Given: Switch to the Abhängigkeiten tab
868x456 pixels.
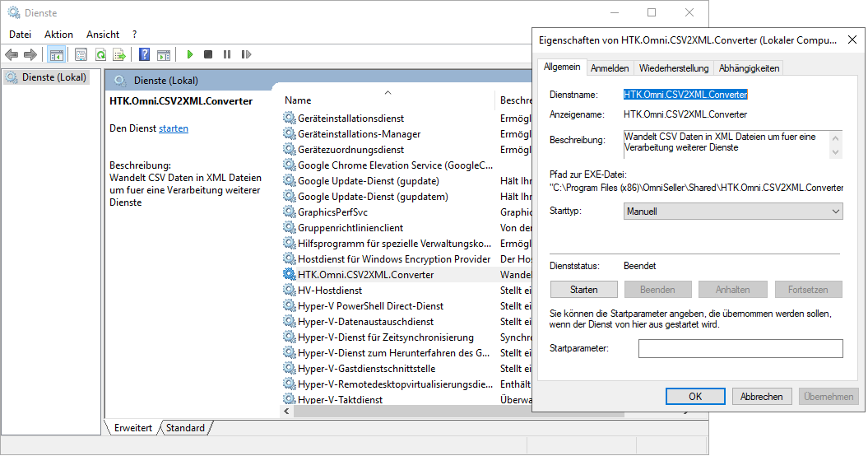Looking at the screenshot, I should click(x=749, y=68).
